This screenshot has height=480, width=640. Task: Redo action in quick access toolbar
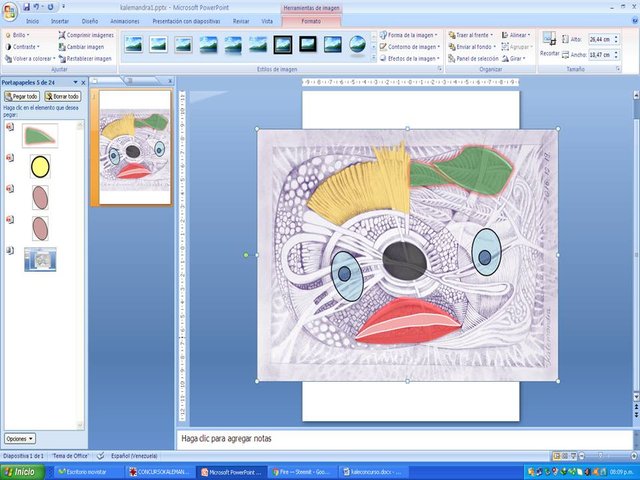(x=51, y=7)
